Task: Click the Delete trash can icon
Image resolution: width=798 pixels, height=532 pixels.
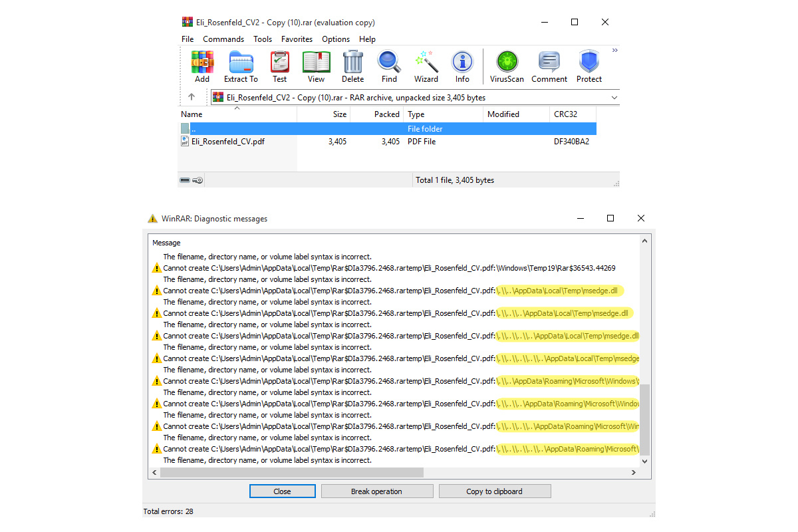Action: tap(353, 66)
